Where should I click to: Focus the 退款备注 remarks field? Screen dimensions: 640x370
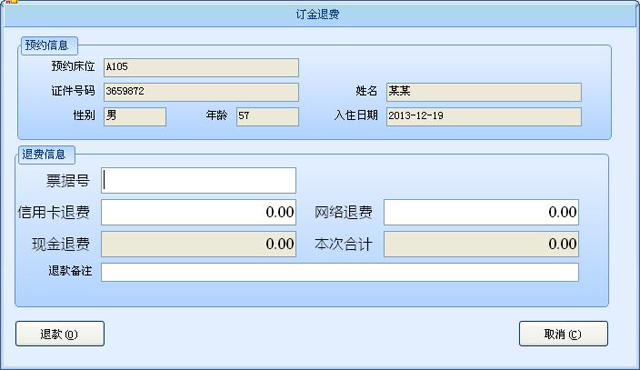click(340, 272)
